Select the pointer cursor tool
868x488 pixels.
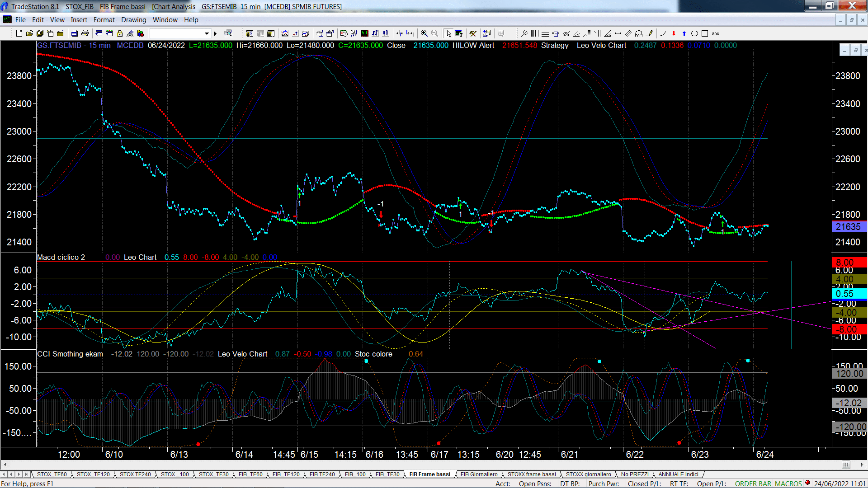click(x=448, y=33)
